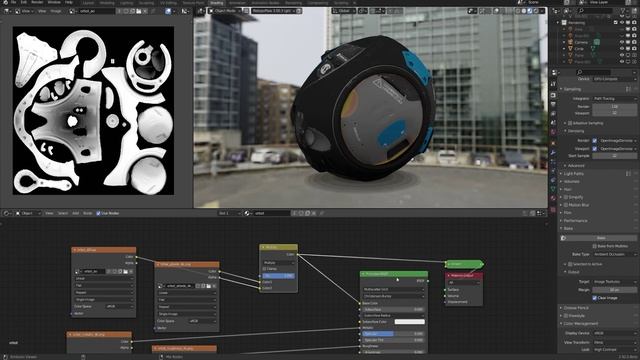Toggle Denoising Render checkbox
This screenshot has height=360, width=640.
[x=594, y=140]
